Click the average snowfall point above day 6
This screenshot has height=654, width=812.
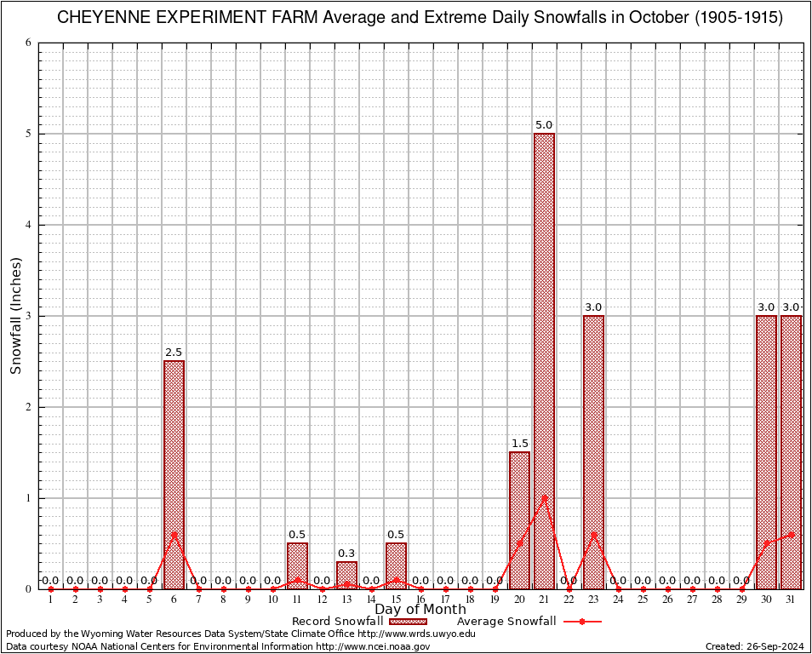point(174,535)
